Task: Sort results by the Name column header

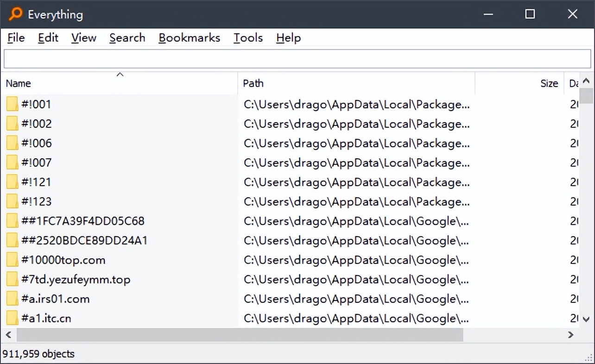Action: (120, 83)
